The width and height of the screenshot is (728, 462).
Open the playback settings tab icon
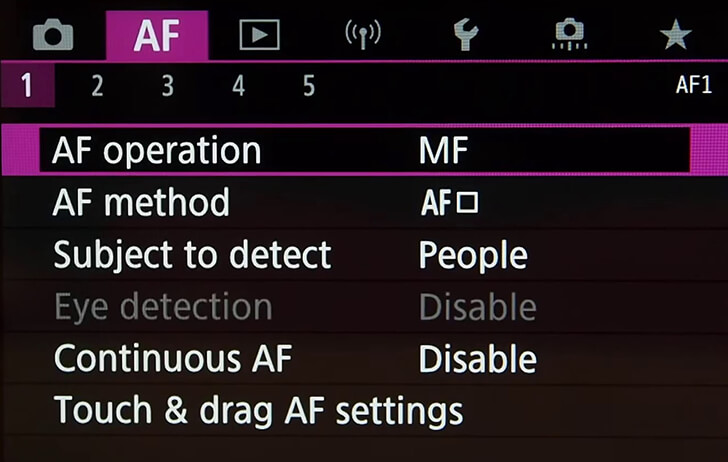259,35
